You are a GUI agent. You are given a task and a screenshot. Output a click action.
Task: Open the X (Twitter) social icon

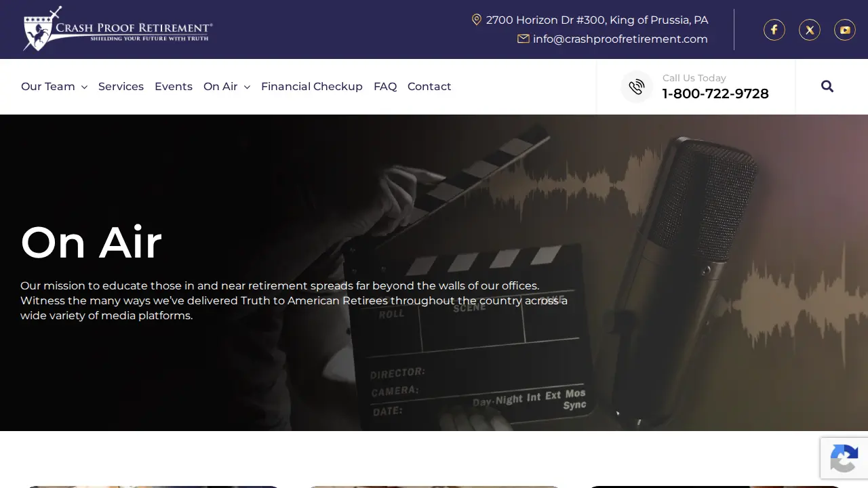[x=810, y=30]
